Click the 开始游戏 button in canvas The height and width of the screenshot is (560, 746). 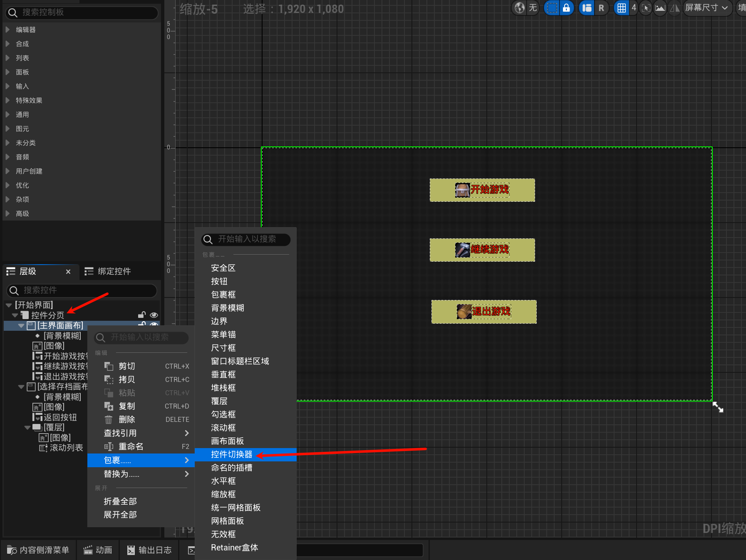pos(482,190)
